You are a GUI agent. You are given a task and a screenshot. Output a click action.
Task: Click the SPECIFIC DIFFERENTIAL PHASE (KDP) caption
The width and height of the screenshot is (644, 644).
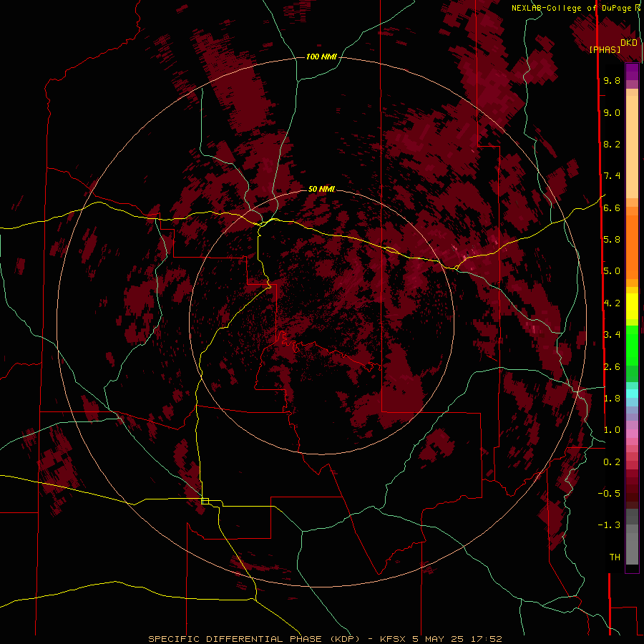click(x=254, y=639)
